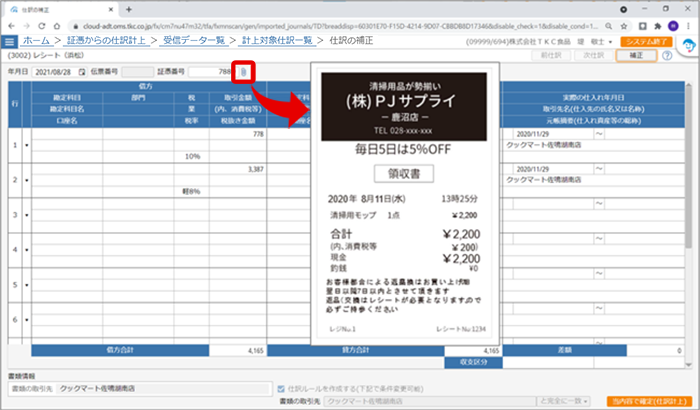The image size is (700, 410).
Task: Toggle 仕訳ルールを作成する checkbox
Action: point(281,389)
